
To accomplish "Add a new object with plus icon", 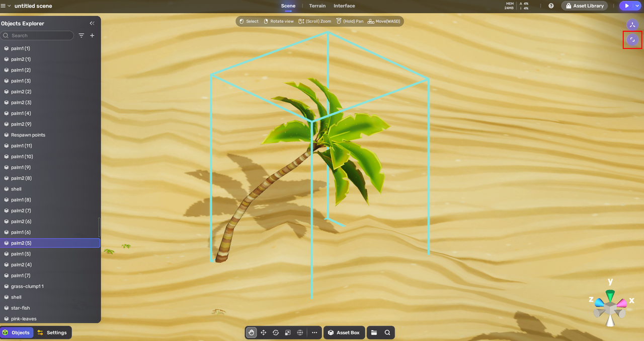I will point(92,36).
